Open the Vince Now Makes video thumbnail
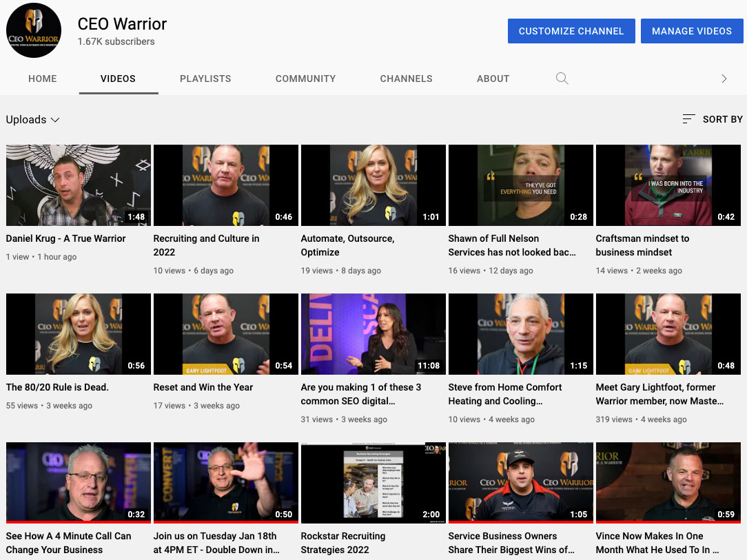This screenshot has width=747, height=560. pyautogui.click(x=668, y=482)
